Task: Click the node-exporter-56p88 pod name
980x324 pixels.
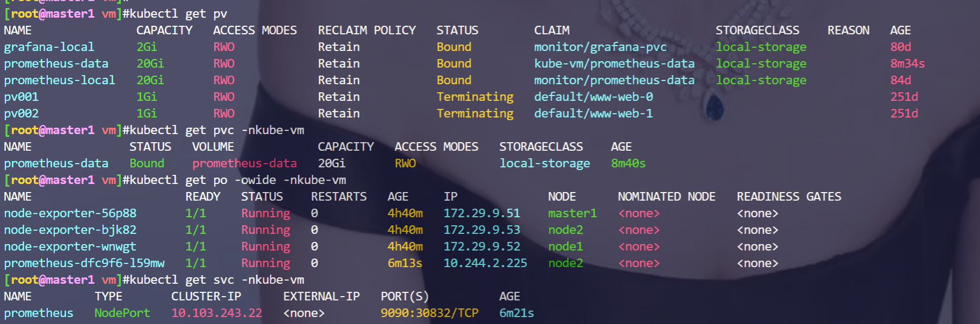Action: [70, 213]
